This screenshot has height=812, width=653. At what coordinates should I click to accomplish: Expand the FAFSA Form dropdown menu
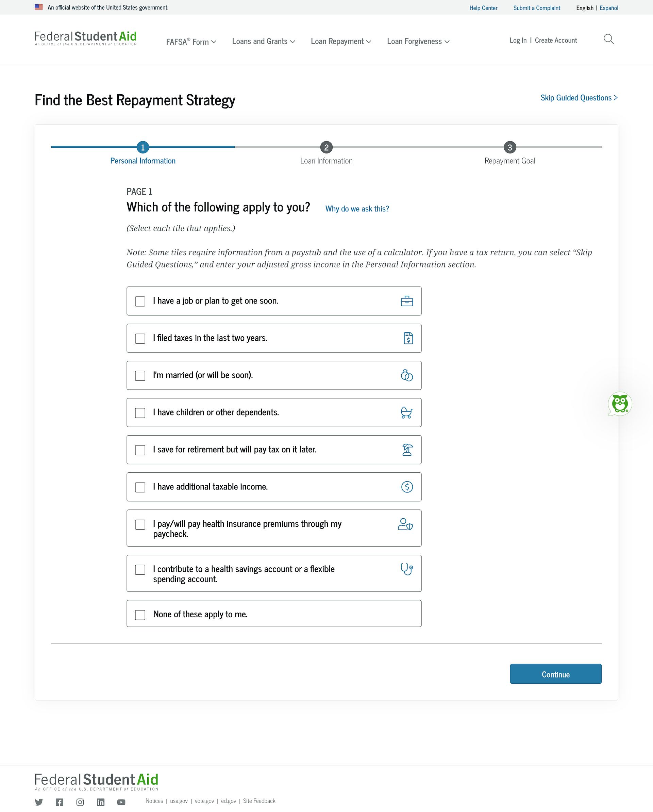coord(191,42)
